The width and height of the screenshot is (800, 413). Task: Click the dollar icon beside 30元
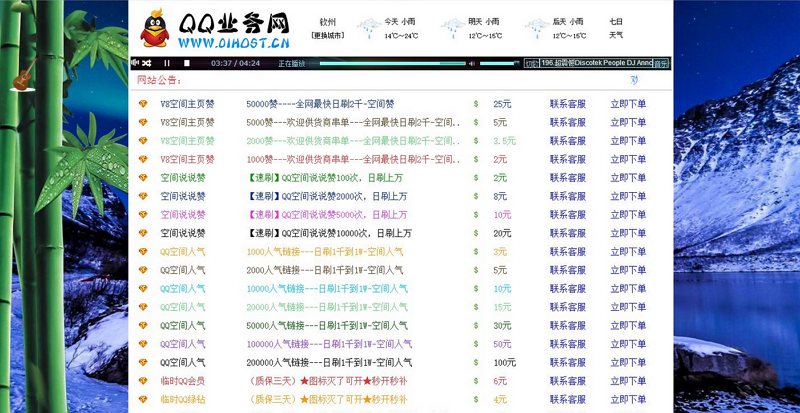point(476,325)
